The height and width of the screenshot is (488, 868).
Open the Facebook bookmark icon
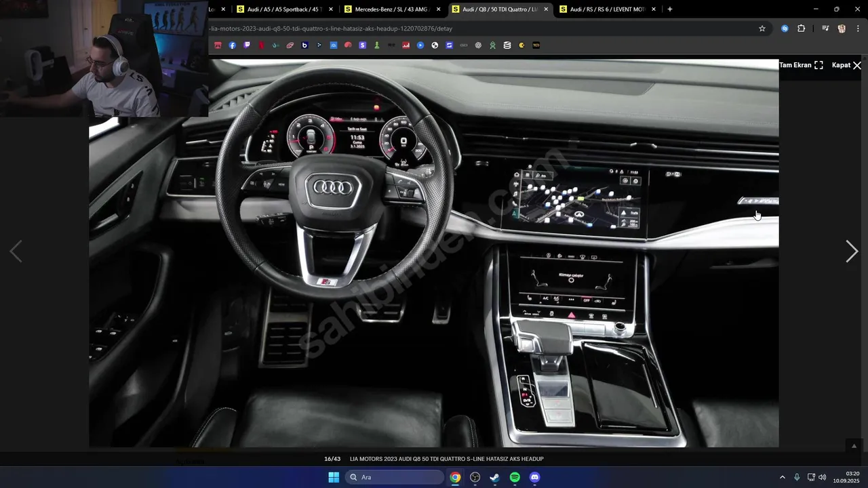pyautogui.click(x=232, y=45)
